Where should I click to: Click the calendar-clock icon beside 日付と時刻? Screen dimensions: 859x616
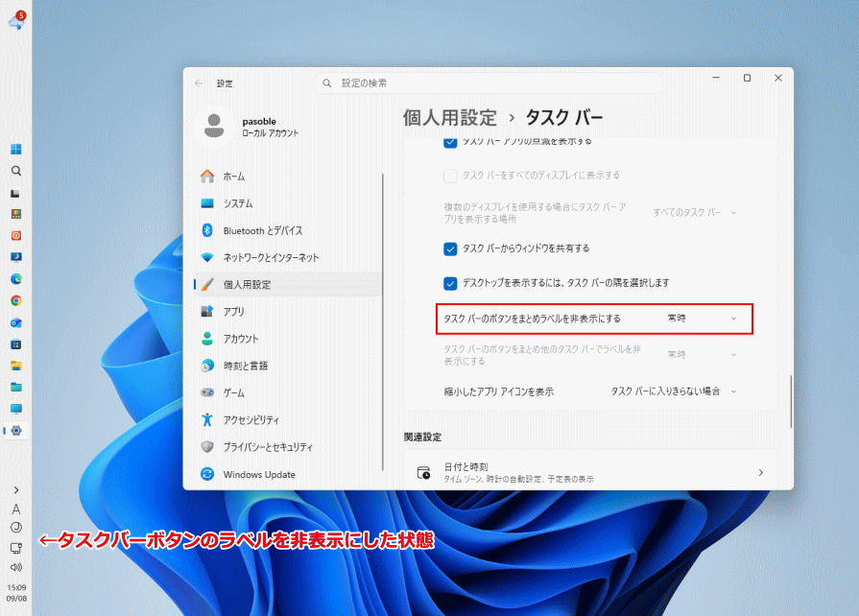pos(423,472)
